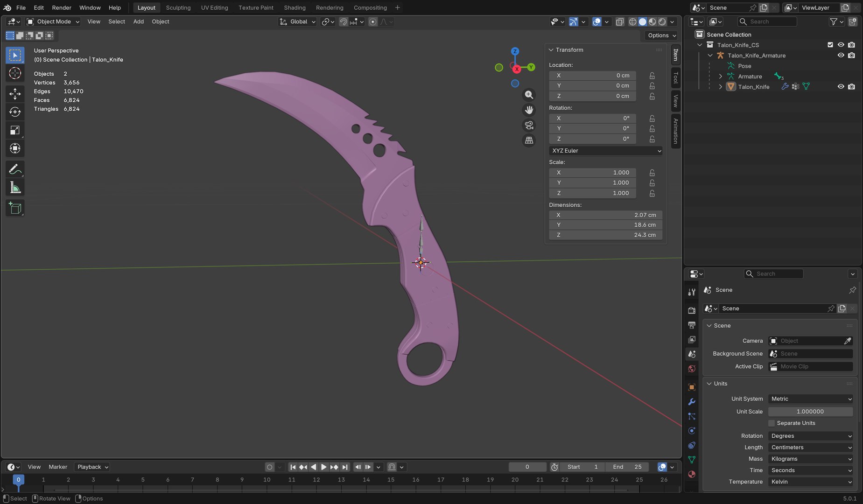Toggle auto keying record button
Image resolution: width=863 pixels, height=504 pixels.
pyautogui.click(x=269, y=467)
